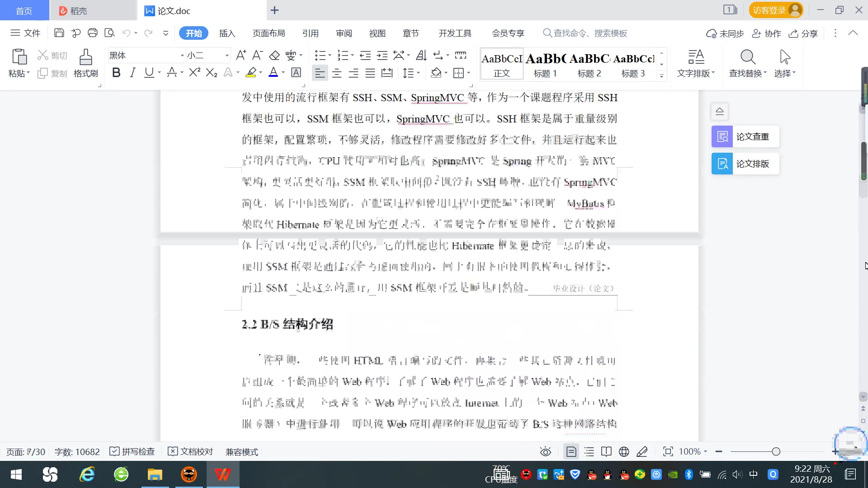Click the 分享 share button
This screenshot has height=488, width=868.
pyautogui.click(x=803, y=33)
